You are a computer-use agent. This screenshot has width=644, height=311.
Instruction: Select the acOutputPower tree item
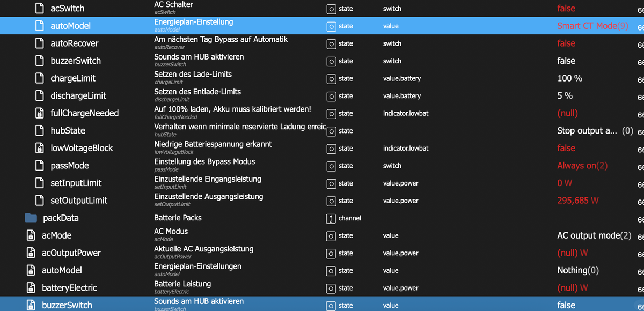[x=71, y=253]
